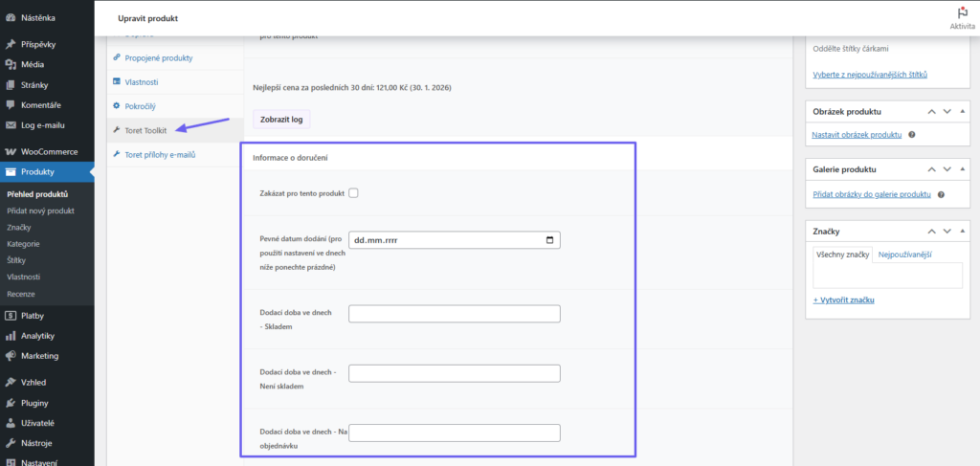Screen dimensions: 980x466
Task: Click Přidat obrázky do galerie produktu link
Action: 872,195
